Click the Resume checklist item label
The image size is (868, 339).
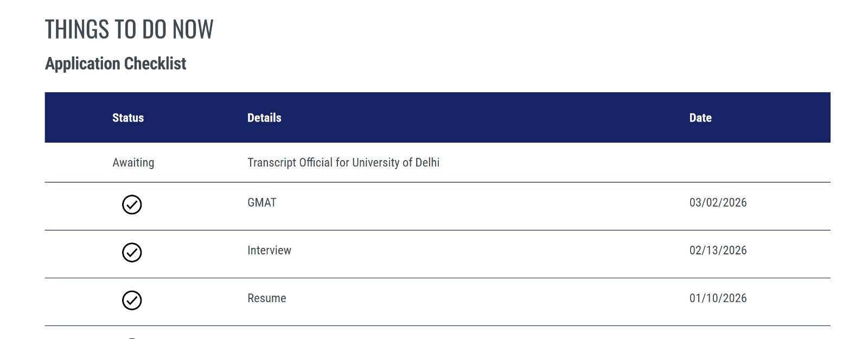267,298
